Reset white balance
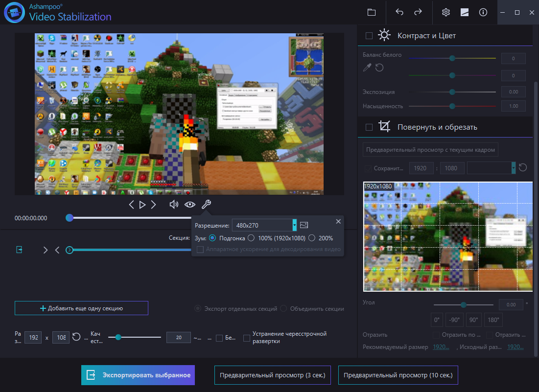The height and width of the screenshot is (392, 539). coord(379,68)
